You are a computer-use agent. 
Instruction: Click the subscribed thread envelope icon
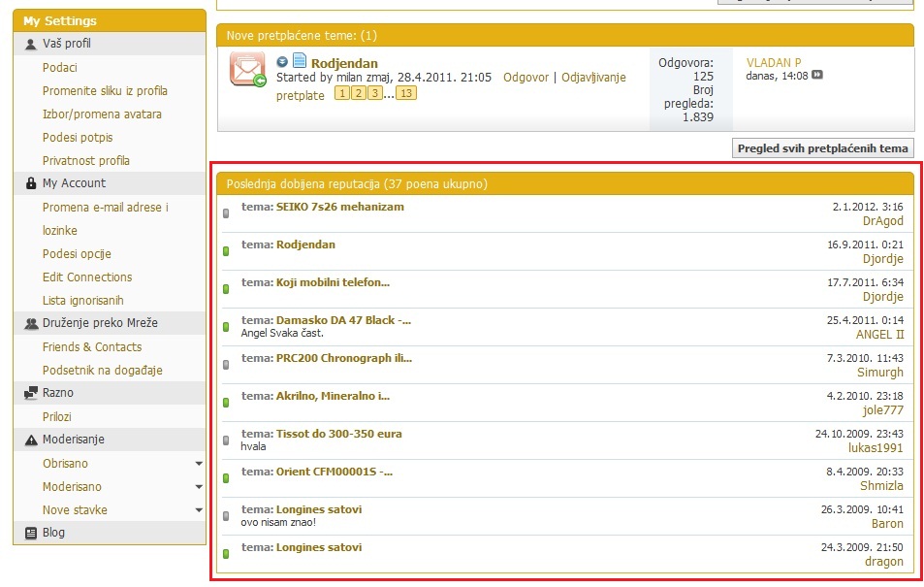(x=246, y=70)
